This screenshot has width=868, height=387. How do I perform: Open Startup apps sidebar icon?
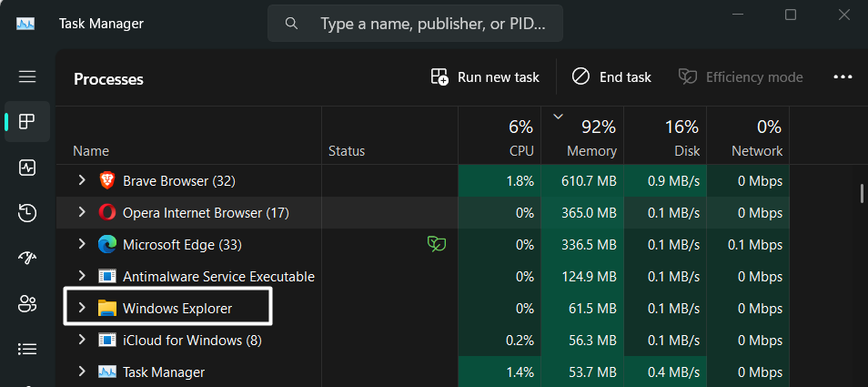click(27, 259)
